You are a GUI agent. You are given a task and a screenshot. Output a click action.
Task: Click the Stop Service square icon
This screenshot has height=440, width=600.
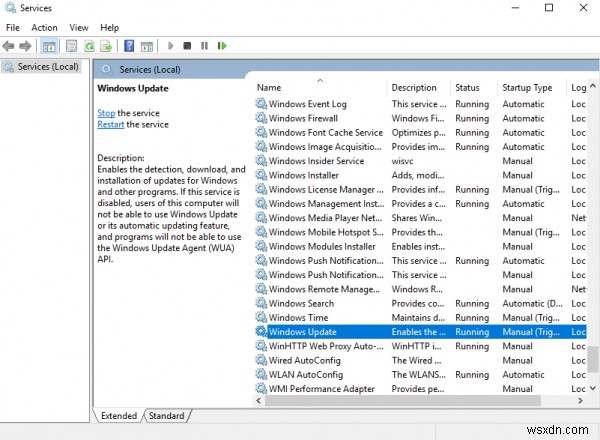[x=187, y=46]
